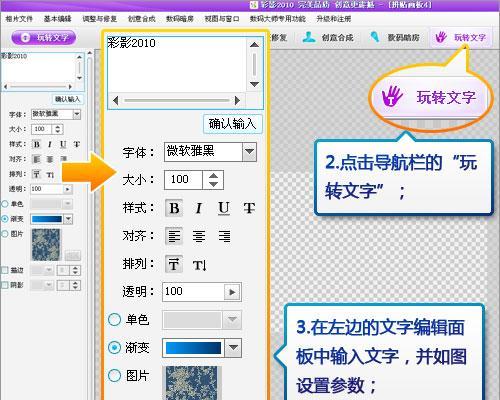This screenshot has height=400, width=500.
Task: Click the 数码暗房 brush icon in navigation bar
Action: [375, 37]
